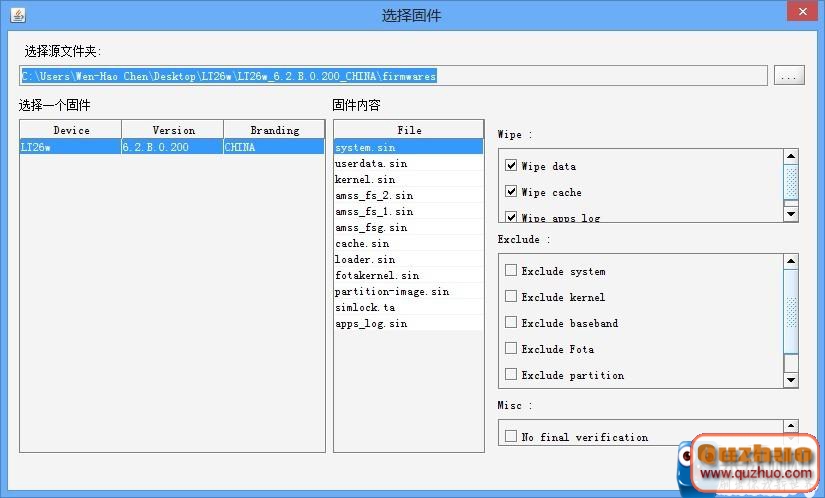Click the source folder path field

pyautogui.click(x=394, y=76)
